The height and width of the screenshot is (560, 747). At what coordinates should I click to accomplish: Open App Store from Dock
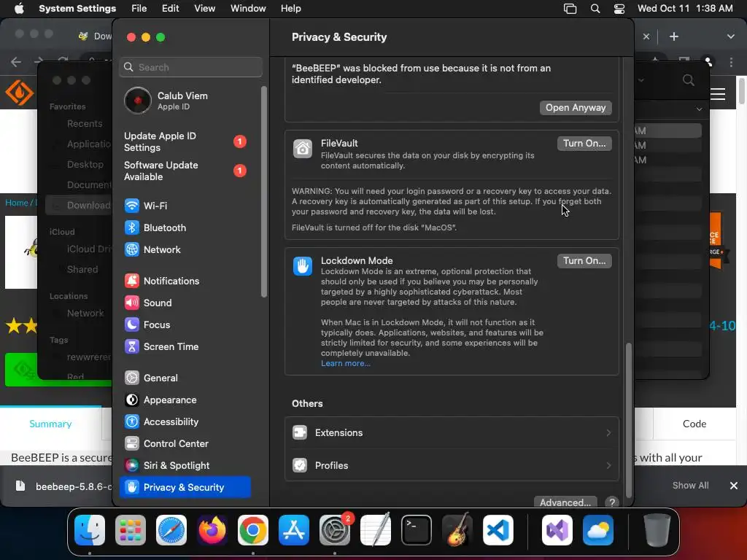tap(294, 530)
